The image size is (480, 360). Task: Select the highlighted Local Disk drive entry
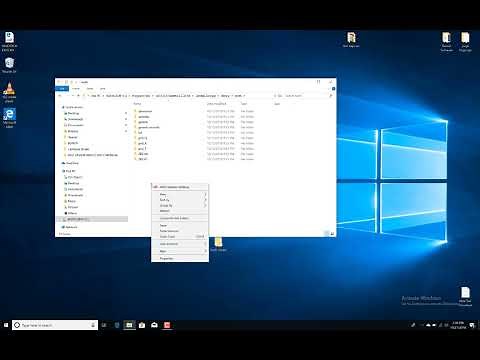pyautogui.click(x=92, y=219)
